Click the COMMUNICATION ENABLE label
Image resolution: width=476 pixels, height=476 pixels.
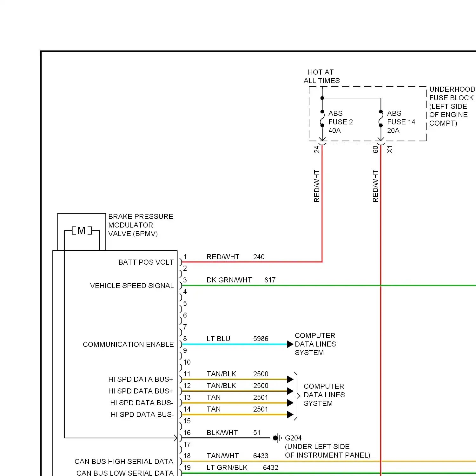128,344
